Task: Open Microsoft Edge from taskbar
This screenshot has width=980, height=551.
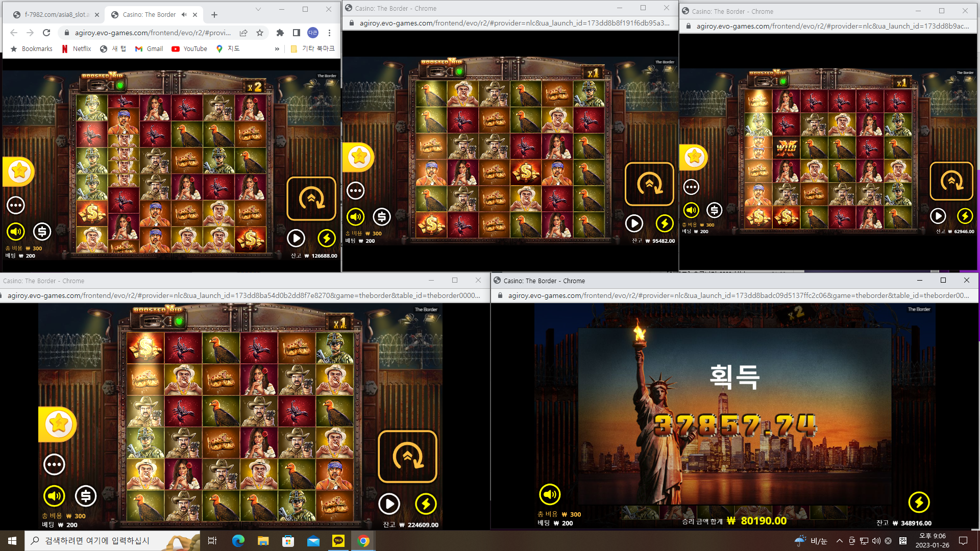Action: pos(238,541)
